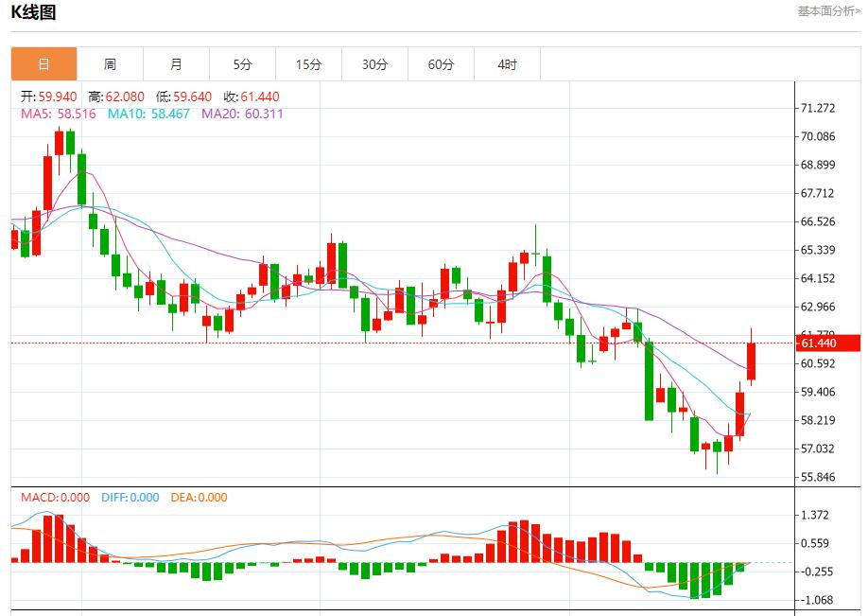Select the 60分 timeframe
The image size is (868, 616).
(442, 64)
